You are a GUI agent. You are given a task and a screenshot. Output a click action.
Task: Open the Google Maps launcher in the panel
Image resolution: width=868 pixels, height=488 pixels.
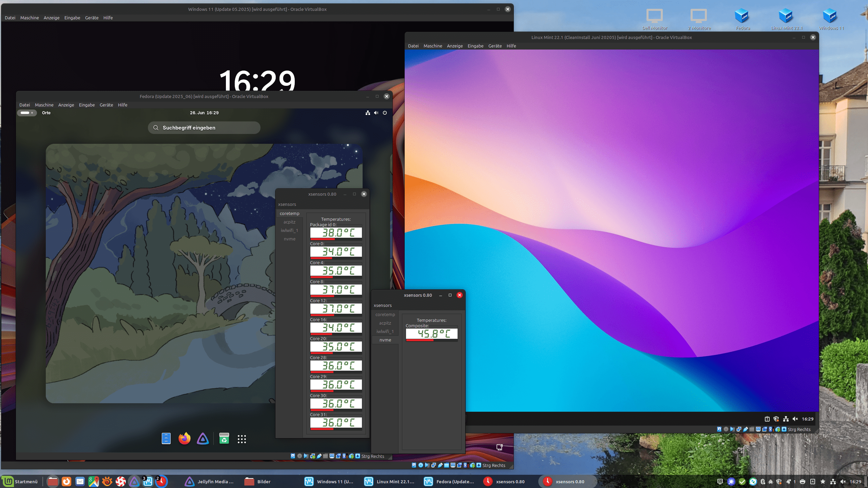[93, 482]
